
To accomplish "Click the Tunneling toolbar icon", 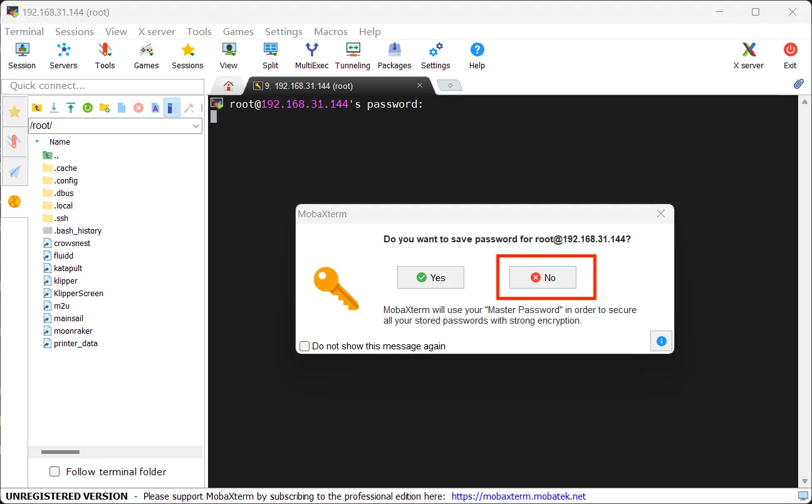I will pyautogui.click(x=353, y=55).
